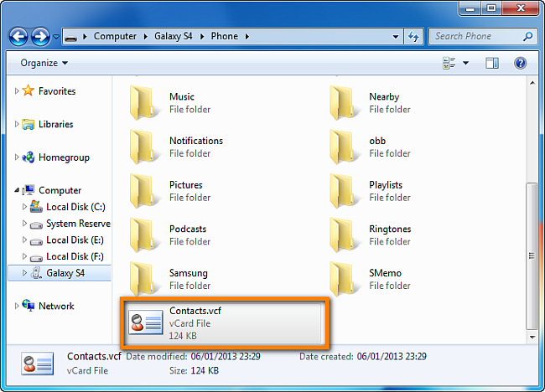Click the Contacts.vcf file name label

tap(195, 311)
